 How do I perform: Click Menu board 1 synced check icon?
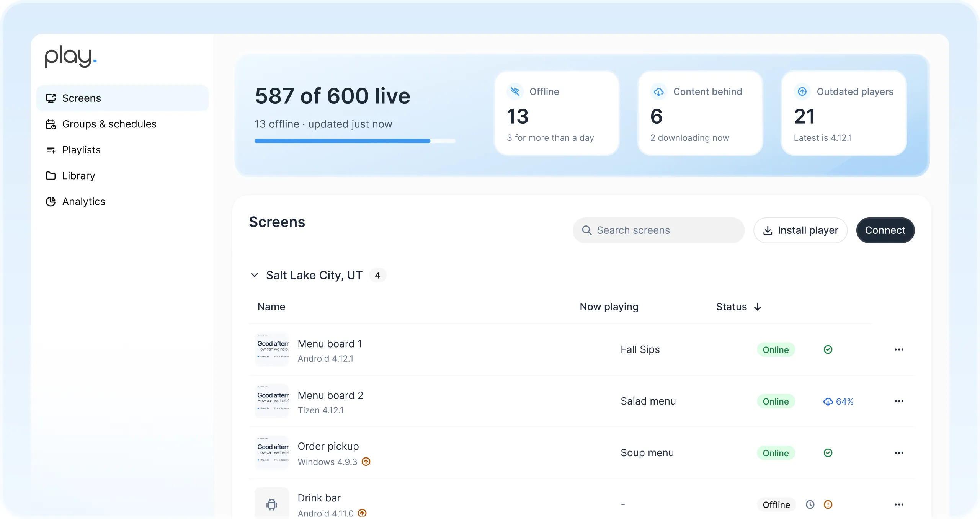click(828, 349)
